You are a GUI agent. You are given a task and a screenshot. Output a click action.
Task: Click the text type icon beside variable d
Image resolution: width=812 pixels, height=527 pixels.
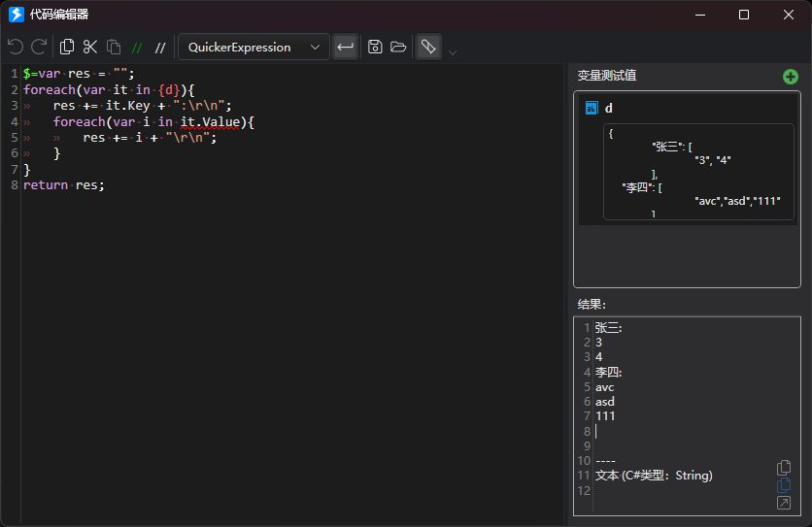point(592,108)
